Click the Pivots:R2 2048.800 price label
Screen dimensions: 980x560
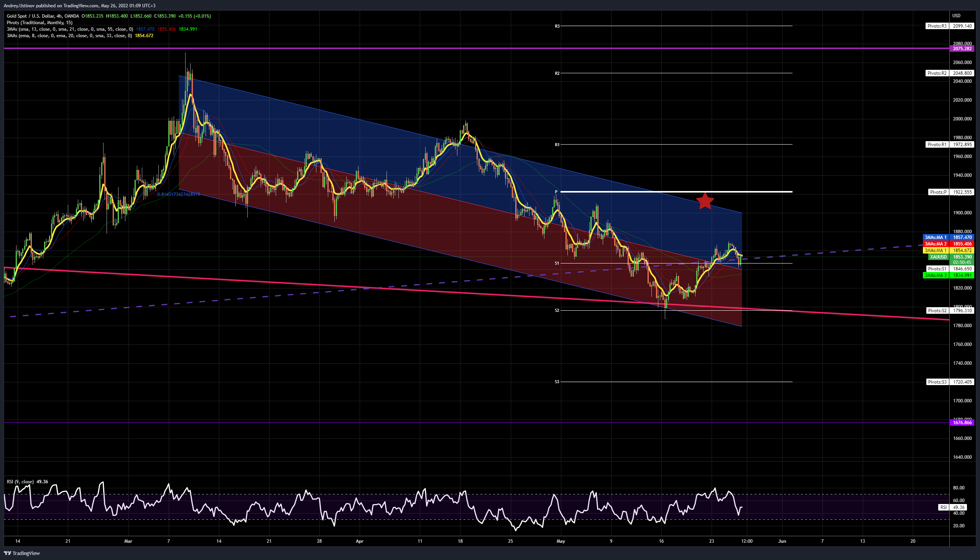click(949, 73)
